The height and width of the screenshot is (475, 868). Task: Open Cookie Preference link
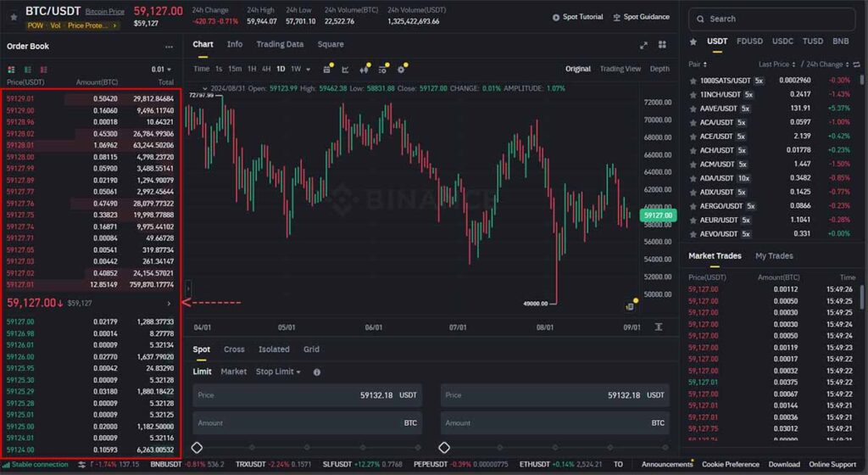(x=731, y=465)
